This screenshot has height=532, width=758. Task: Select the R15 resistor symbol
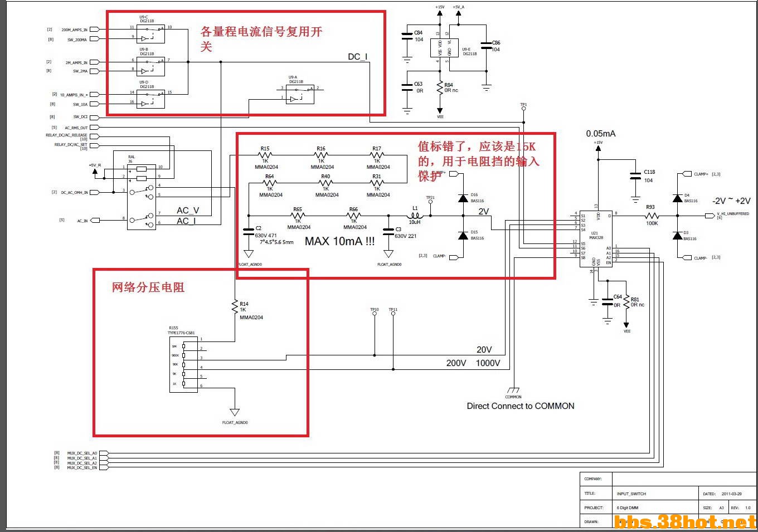[x=265, y=155]
